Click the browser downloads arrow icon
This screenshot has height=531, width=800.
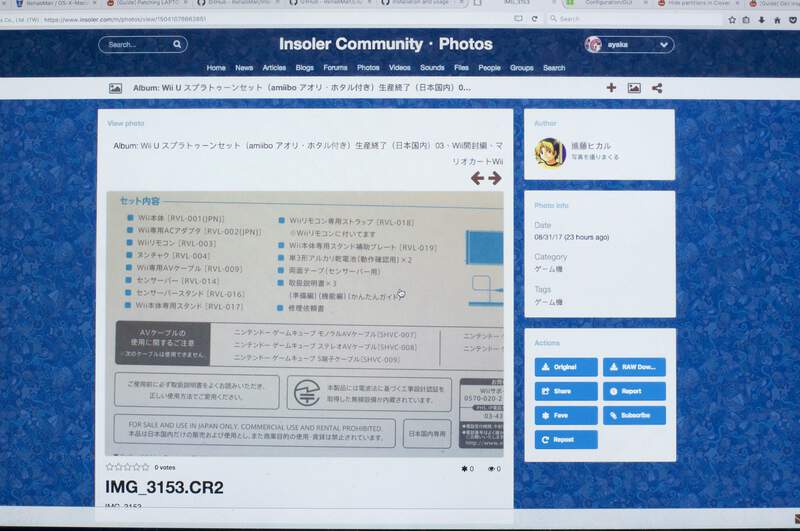pyautogui.click(x=762, y=20)
